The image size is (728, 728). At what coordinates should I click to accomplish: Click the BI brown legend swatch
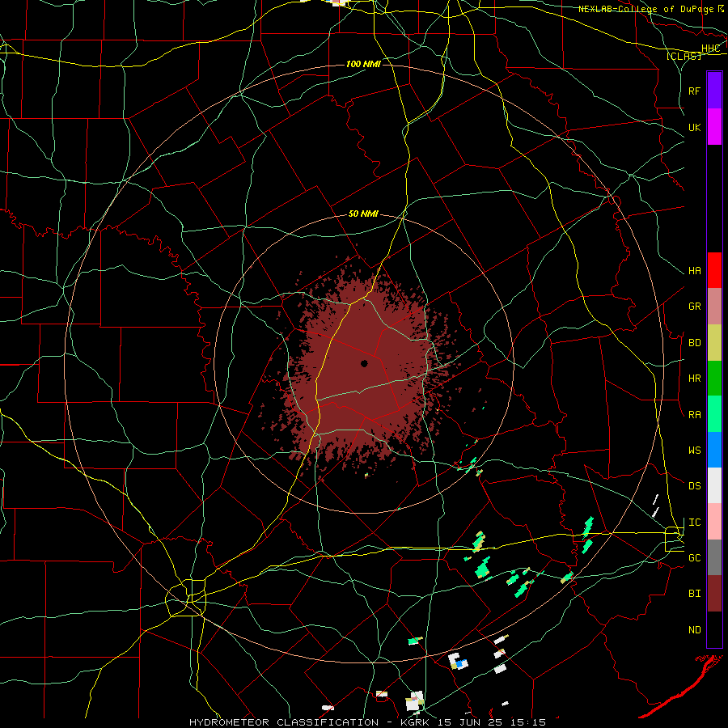click(x=714, y=594)
